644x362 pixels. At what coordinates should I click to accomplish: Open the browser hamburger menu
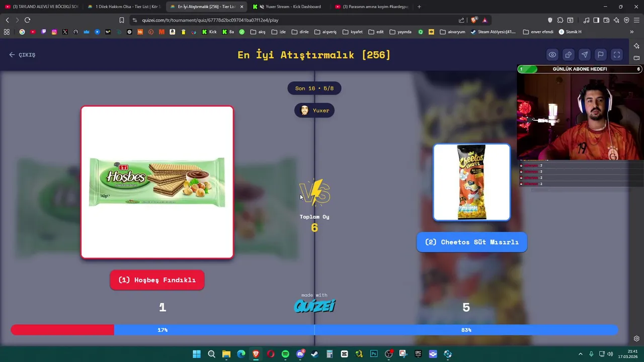click(637, 20)
